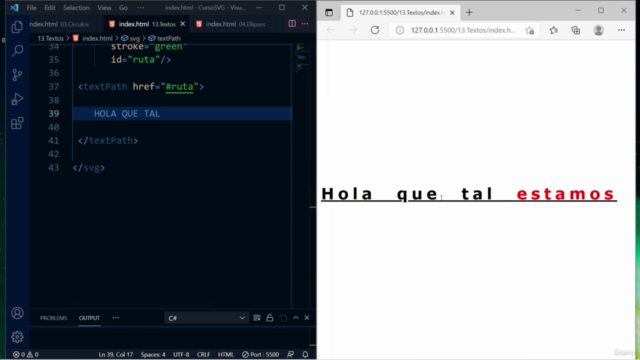
Task: Maximize the panel size with chevron
Action: click(296, 318)
